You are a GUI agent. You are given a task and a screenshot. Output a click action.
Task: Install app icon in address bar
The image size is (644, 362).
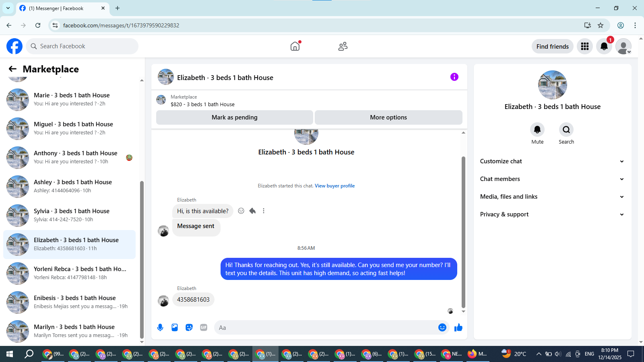(588, 25)
